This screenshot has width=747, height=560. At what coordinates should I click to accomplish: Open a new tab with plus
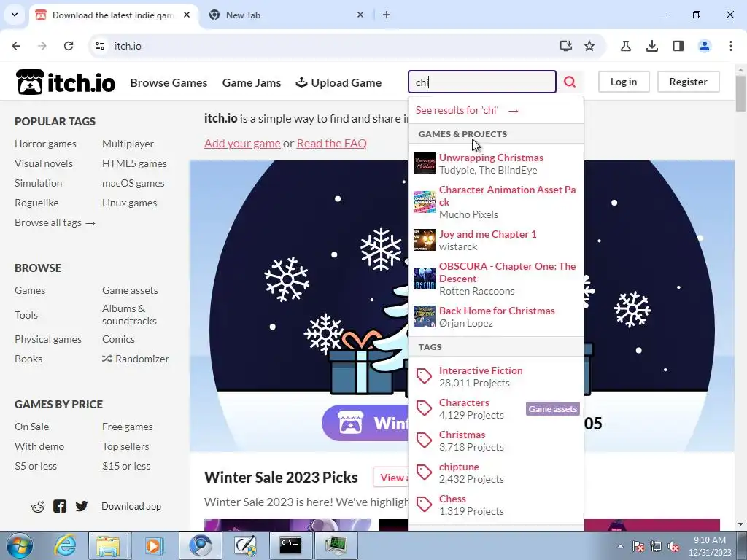(387, 15)
